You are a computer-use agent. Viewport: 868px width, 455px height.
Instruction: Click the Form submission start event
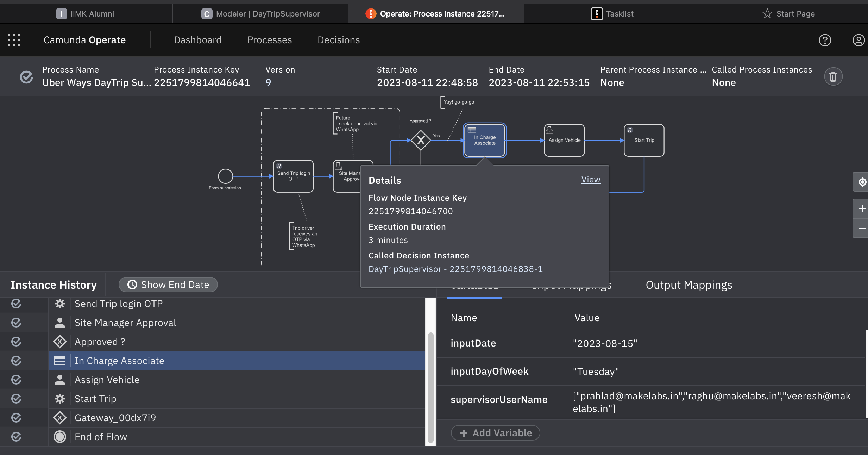226,176
